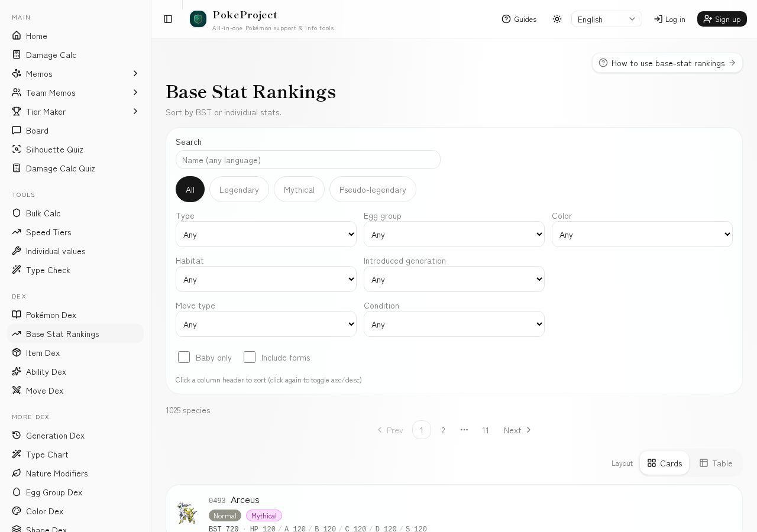Screen dimensions: 757x532
Task: Open How to use base-stat rankings
Action: pyautogui.click(x=667, y=63)
